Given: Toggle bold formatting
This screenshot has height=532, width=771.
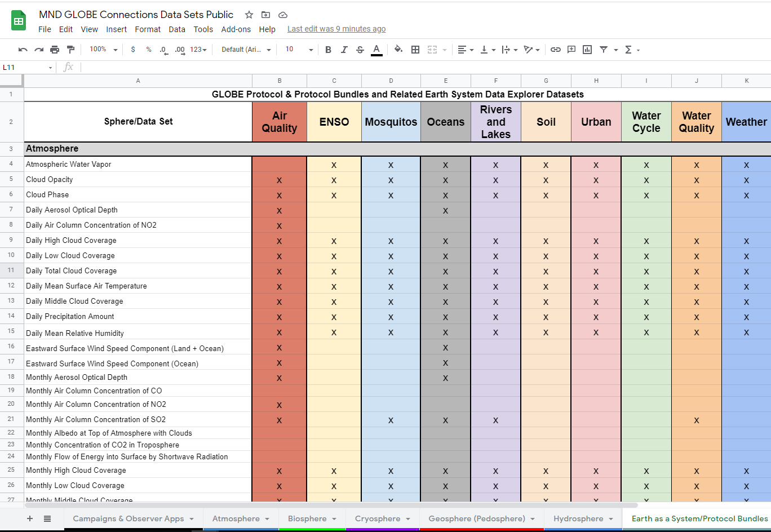Looking at the screenshot, I should (328, 50).
